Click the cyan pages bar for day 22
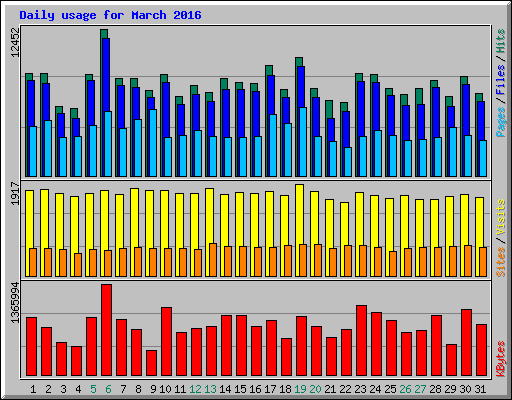The height and width of the screenshot is (400, 512). click(x=348, y=162)
